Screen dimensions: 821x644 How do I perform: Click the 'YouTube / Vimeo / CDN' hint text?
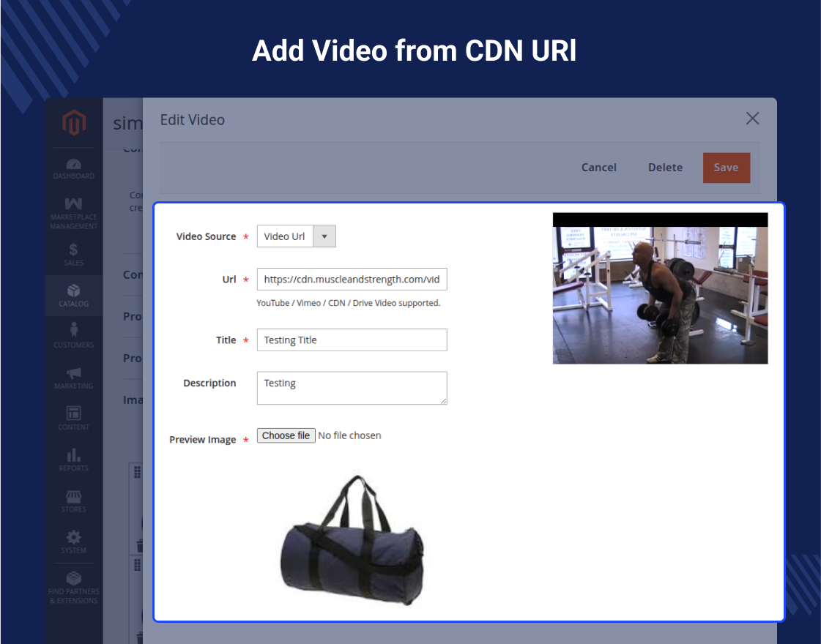point(348,303)
